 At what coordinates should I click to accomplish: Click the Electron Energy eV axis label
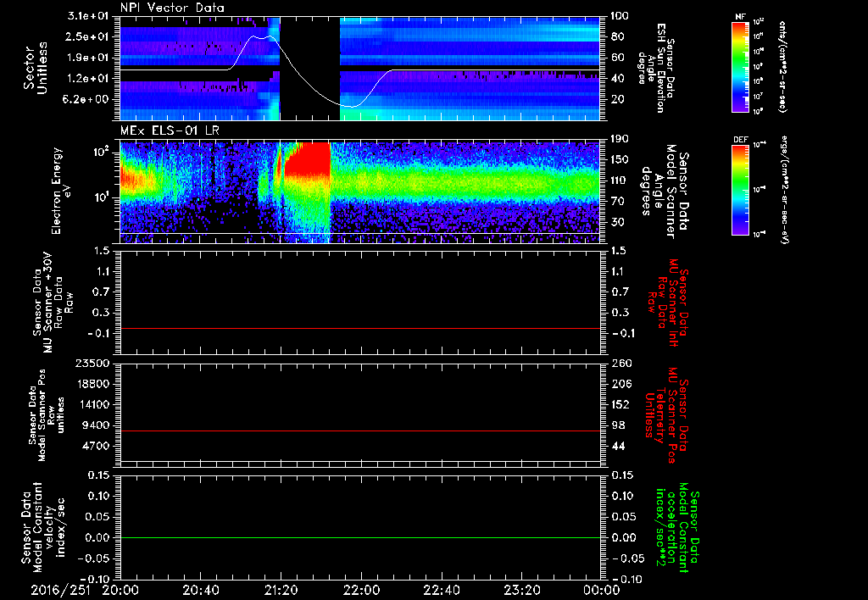(x=62, y=192)
